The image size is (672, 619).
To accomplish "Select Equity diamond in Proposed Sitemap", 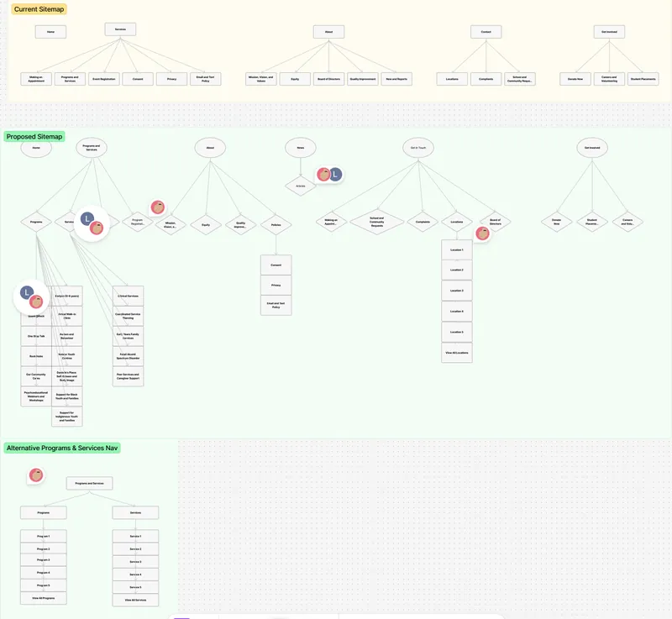I will coord(206,225).
